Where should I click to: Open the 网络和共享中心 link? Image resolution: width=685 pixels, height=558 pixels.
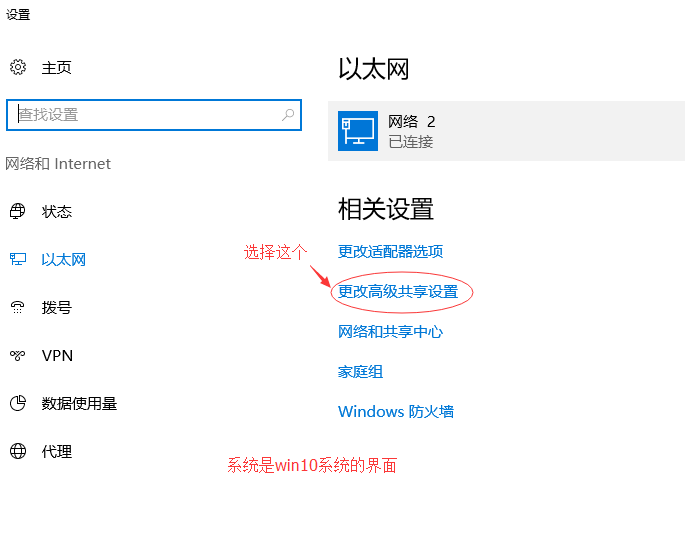[x=391, y=332]
